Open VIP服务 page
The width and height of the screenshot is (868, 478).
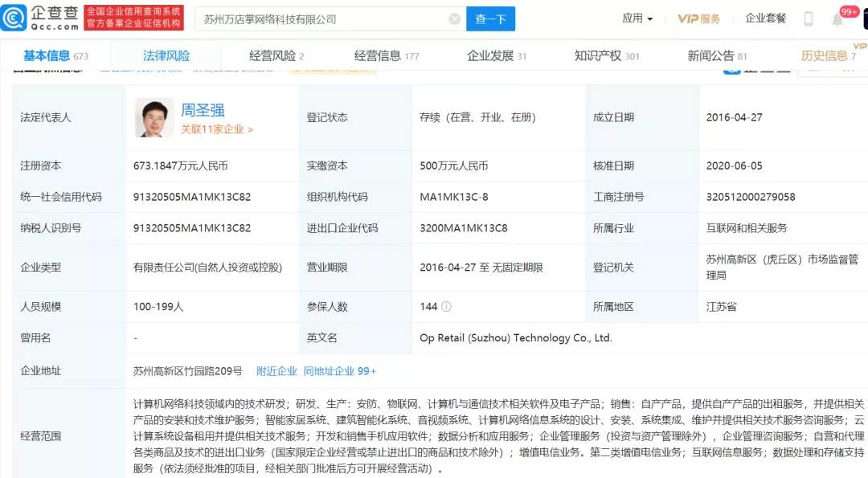click(x=698, y=18)
